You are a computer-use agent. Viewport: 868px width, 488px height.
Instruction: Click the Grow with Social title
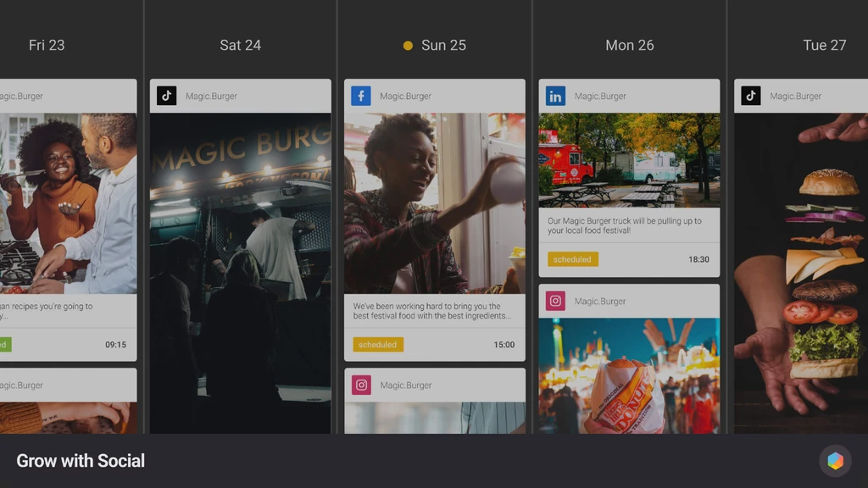click(81, 461)
